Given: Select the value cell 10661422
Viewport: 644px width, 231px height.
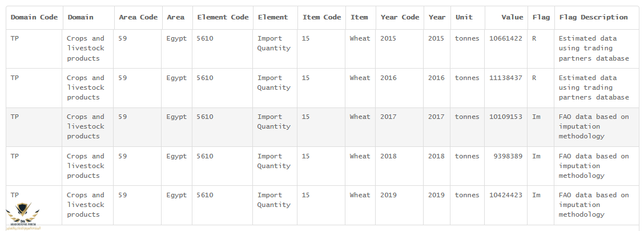Looking at the screenshot, I should [x=505, y=38].
